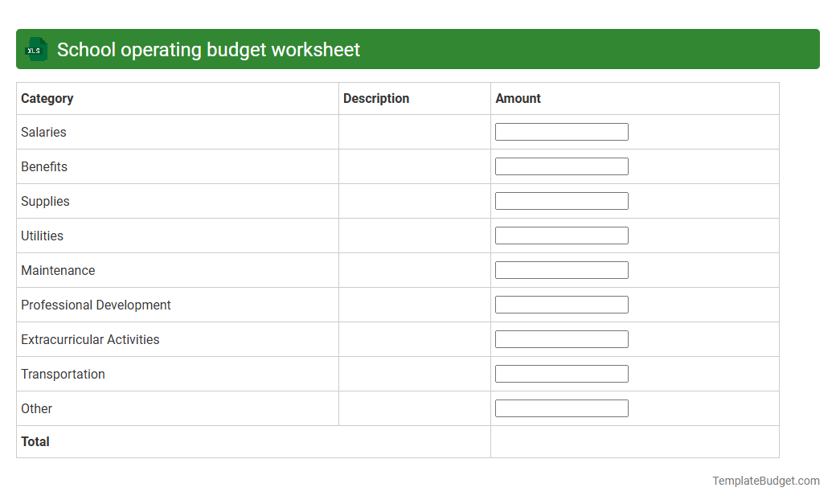This screenshot has width=836, height=504.
Task: Click the Amount column header
Action: (518, 98)
